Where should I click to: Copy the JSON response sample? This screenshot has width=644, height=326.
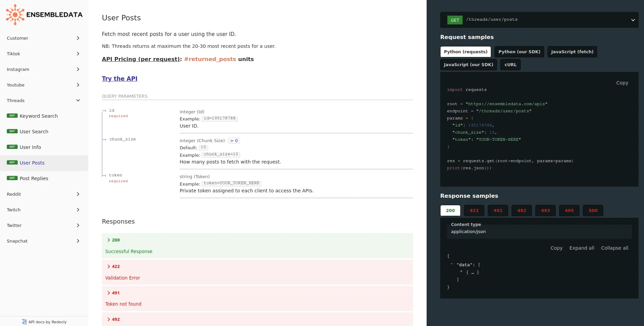pyautogui.click(x=556, y=248)
